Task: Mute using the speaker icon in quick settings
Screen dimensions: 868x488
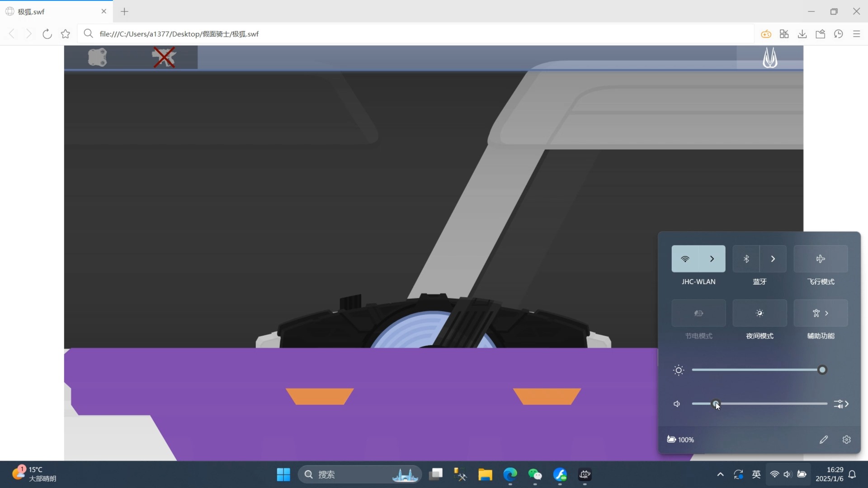Action: [x=677, y=404]
